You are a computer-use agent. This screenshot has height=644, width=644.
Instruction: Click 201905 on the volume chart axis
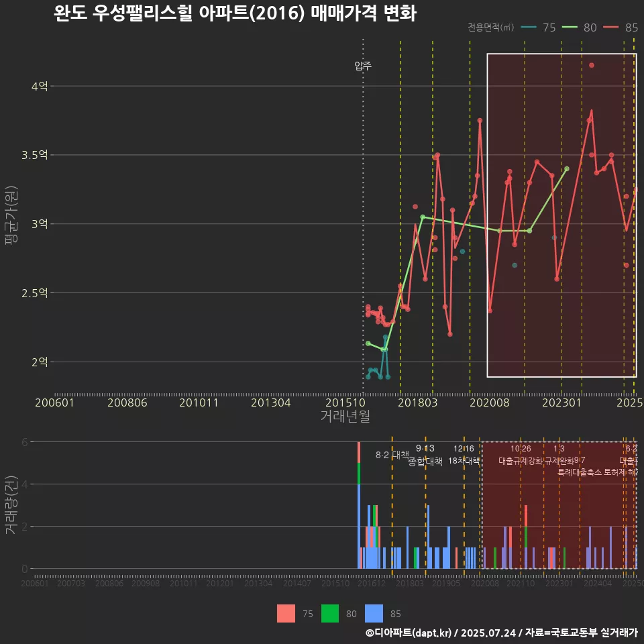pyautogui.click(x=446, y=584)
